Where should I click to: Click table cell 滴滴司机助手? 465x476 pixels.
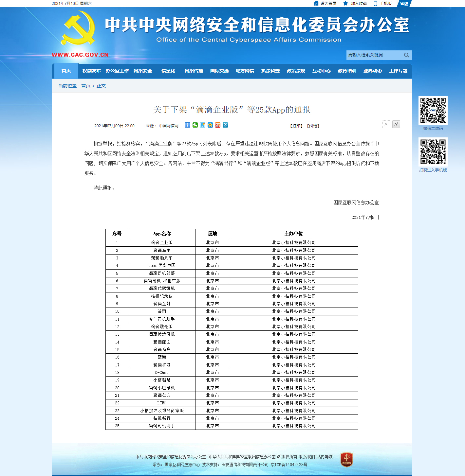point(162,426)
